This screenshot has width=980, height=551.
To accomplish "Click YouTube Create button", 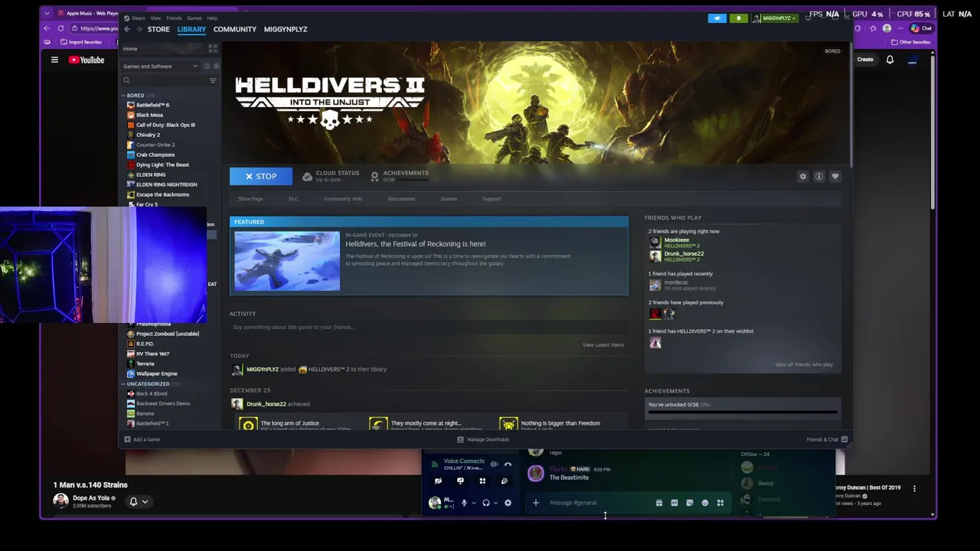I will (x=865, y=60).
